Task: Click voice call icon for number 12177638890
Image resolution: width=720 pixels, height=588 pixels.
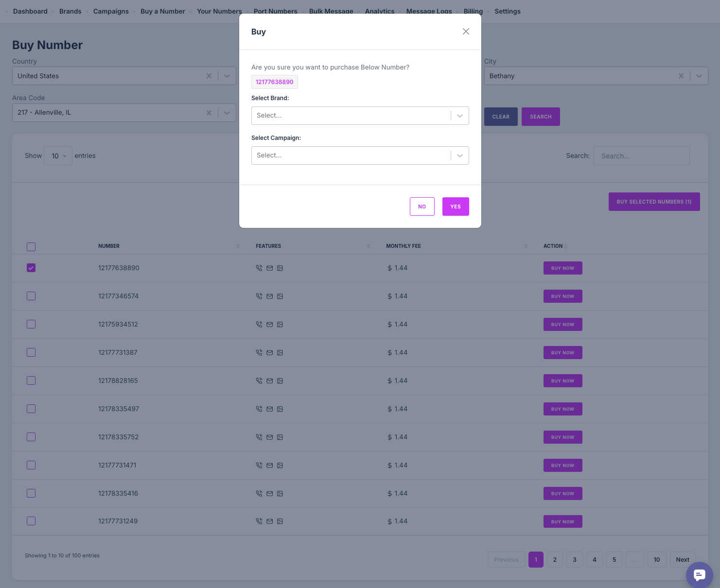Action: (x=259, y=268)
